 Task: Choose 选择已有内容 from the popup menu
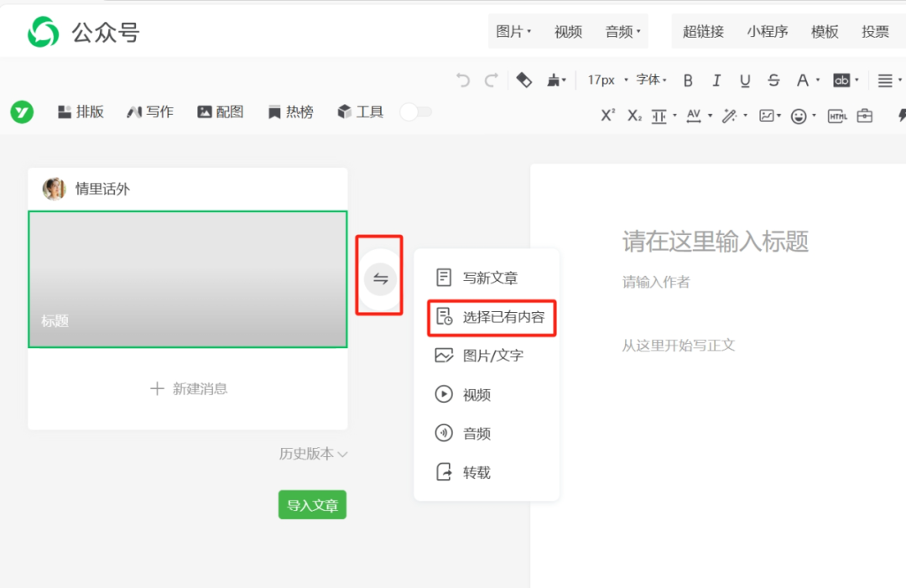[491, 317]
